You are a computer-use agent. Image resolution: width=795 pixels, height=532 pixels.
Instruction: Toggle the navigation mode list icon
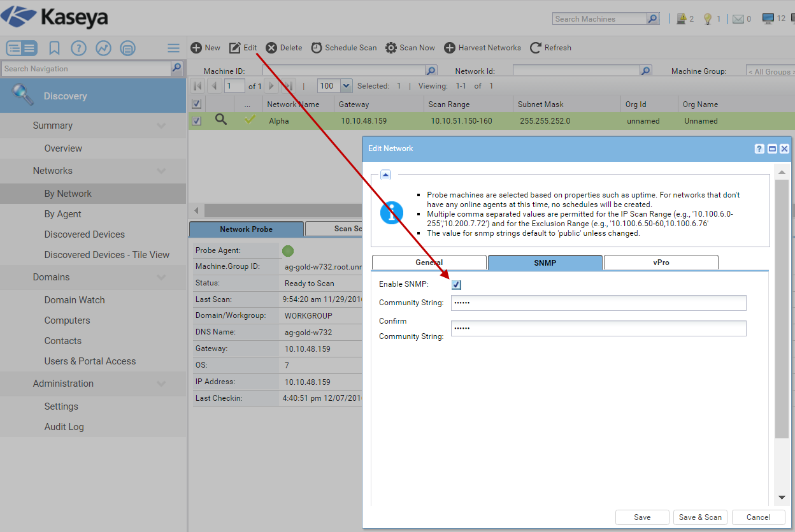(x=22, y=48)
